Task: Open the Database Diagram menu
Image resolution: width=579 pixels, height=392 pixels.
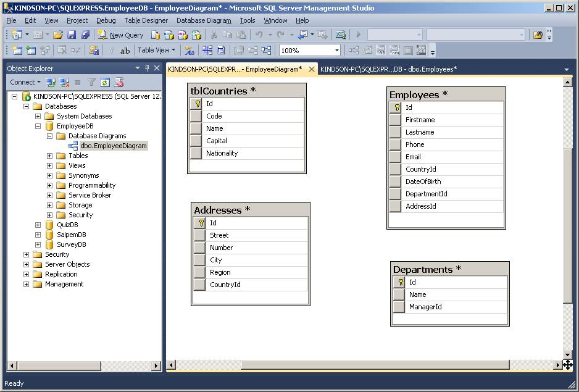Action: coord(204,21)
